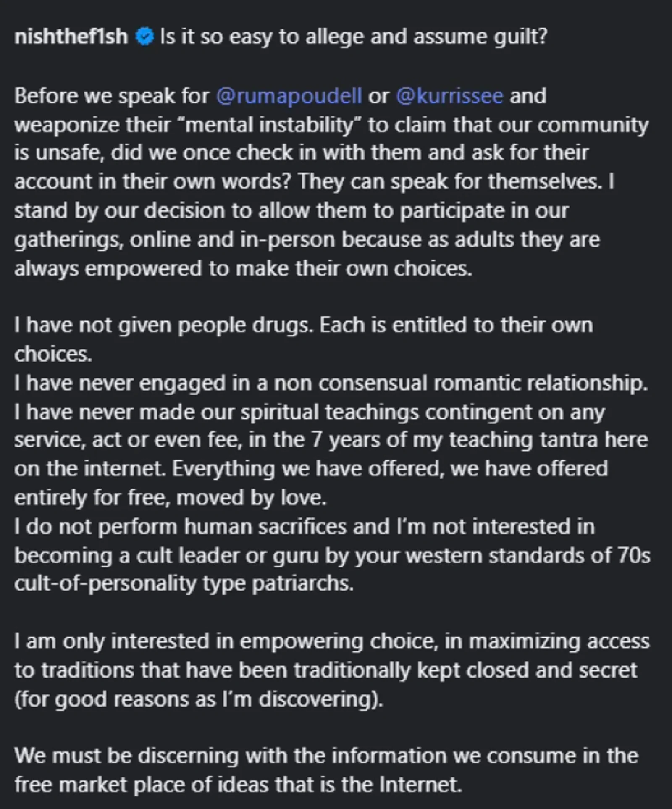Click the 'Is it so easy to allege' sentence
Viewport: 672px width, 809px height.
tap(354, 37)
